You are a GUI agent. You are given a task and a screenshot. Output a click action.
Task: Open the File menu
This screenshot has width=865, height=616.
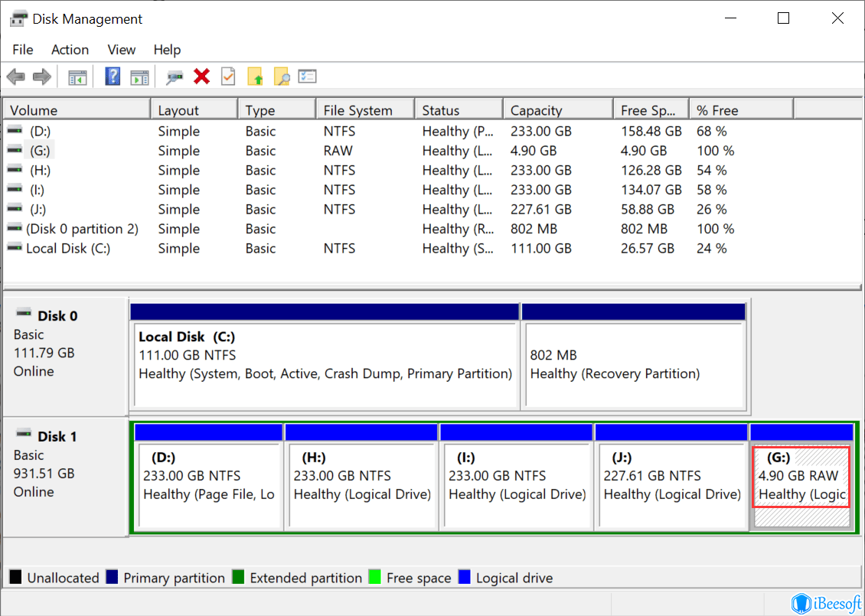[23, 50]
